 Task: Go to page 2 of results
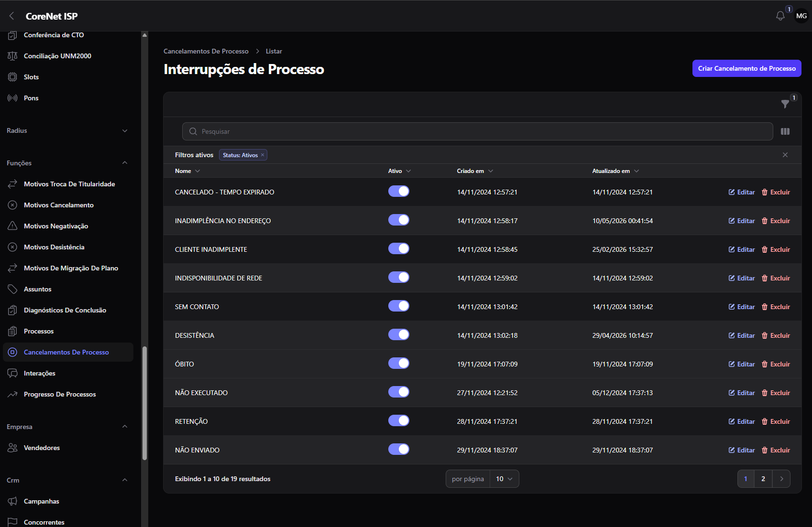[x=763, y=479]
